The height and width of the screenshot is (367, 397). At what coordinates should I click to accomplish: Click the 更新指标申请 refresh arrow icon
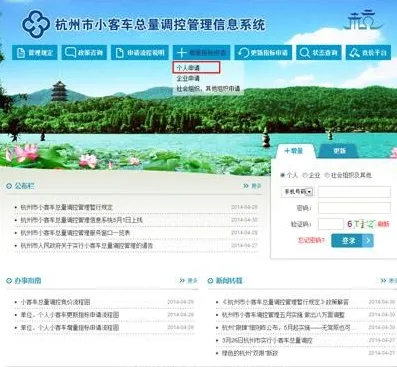tap(243, 53)
